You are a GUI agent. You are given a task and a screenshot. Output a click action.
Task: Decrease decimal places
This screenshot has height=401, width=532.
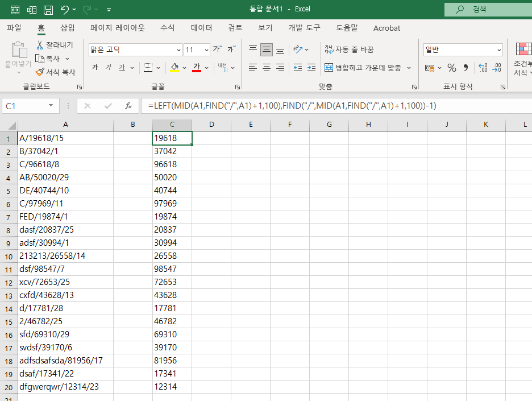pyautogui.click(x=497, y=68)
